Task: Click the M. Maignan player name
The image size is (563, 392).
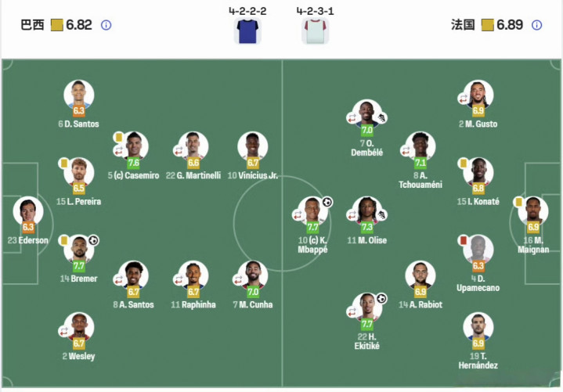Action: (x=532, y=244)
